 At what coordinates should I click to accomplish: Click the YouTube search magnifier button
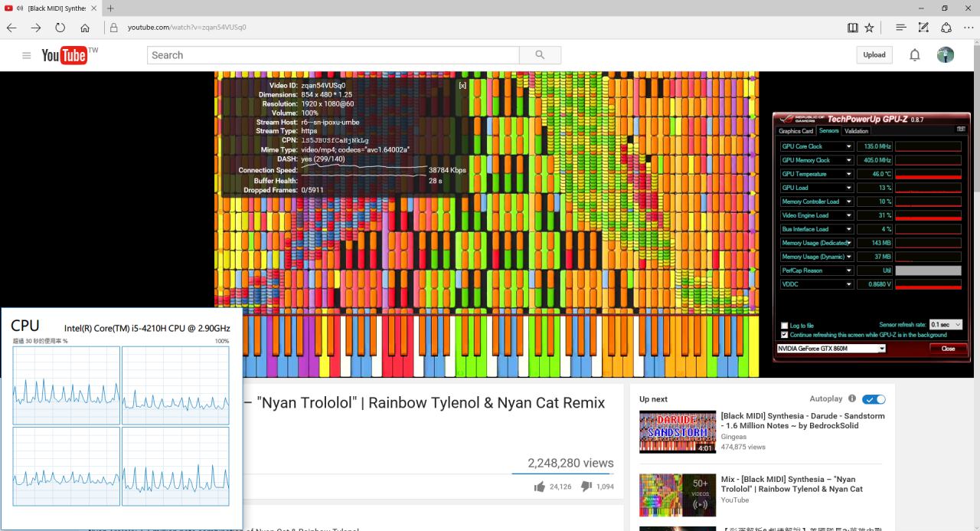point(540,55)
